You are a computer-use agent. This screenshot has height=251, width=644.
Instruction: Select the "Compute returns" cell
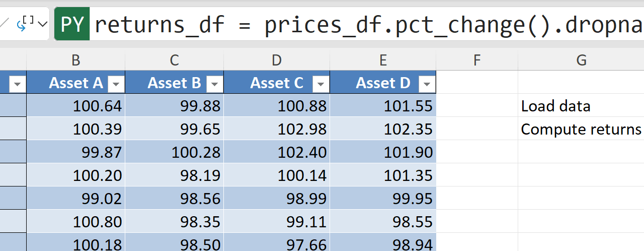click(x=581, y=129)
